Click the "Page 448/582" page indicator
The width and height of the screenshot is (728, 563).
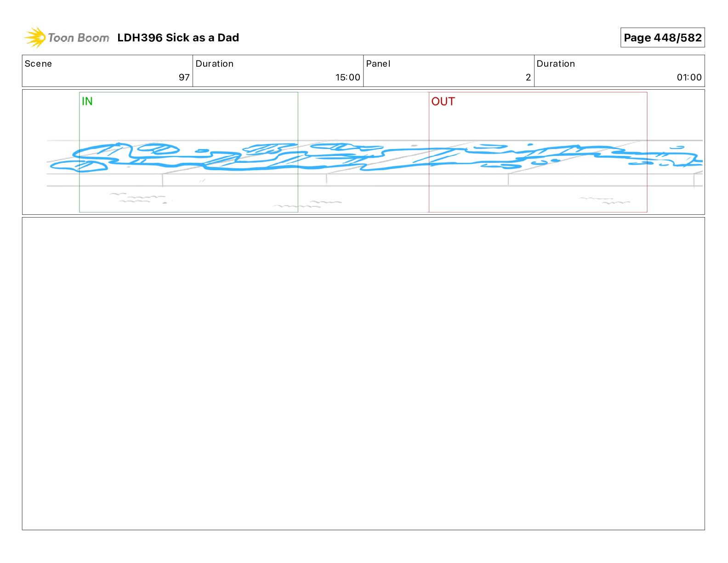click(662, 38)
